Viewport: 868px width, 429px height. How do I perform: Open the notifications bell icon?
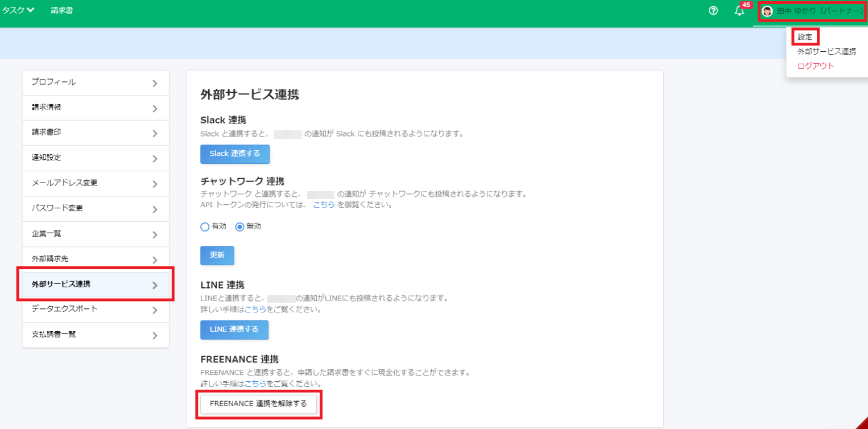click(739, 11)
